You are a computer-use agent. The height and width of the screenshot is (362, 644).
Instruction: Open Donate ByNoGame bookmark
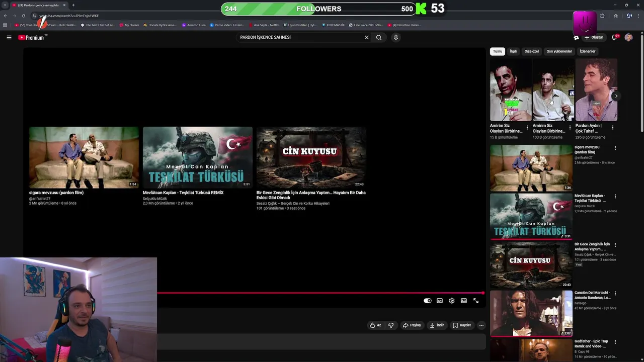point(160,25)
